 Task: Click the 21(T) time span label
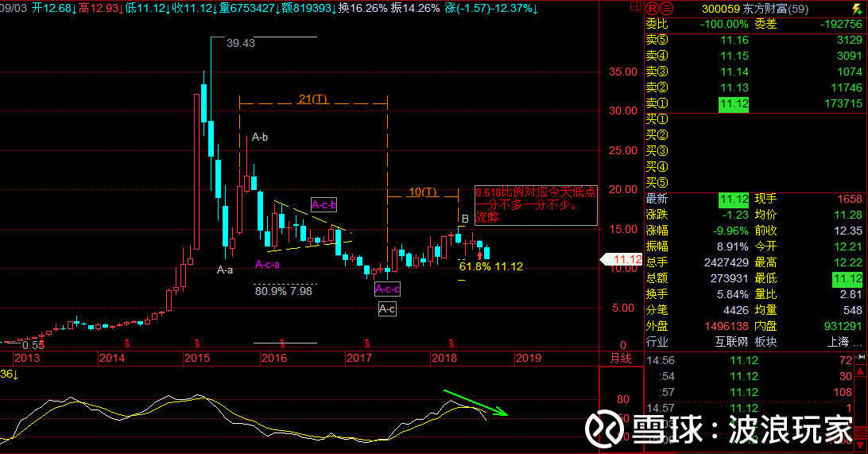[x=312, y=99]
